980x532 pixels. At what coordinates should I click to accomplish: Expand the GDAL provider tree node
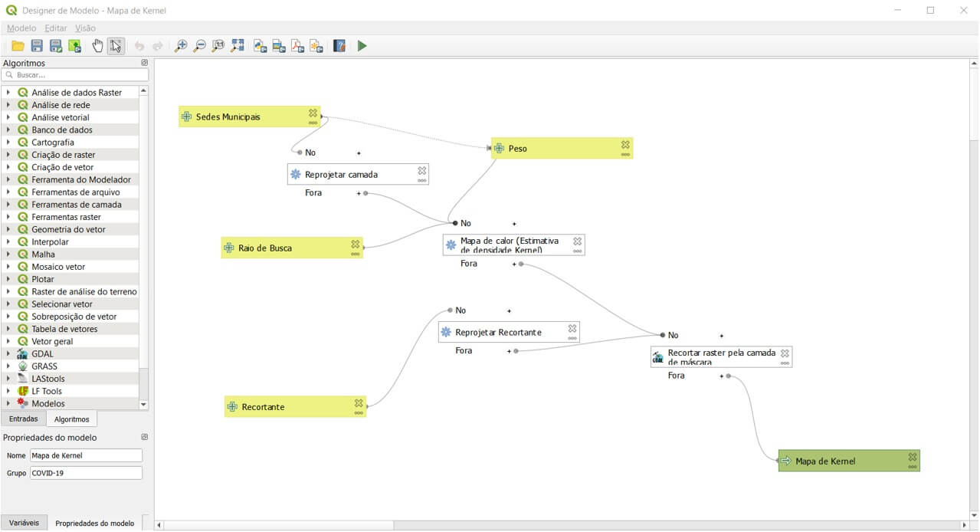(8, 354)
